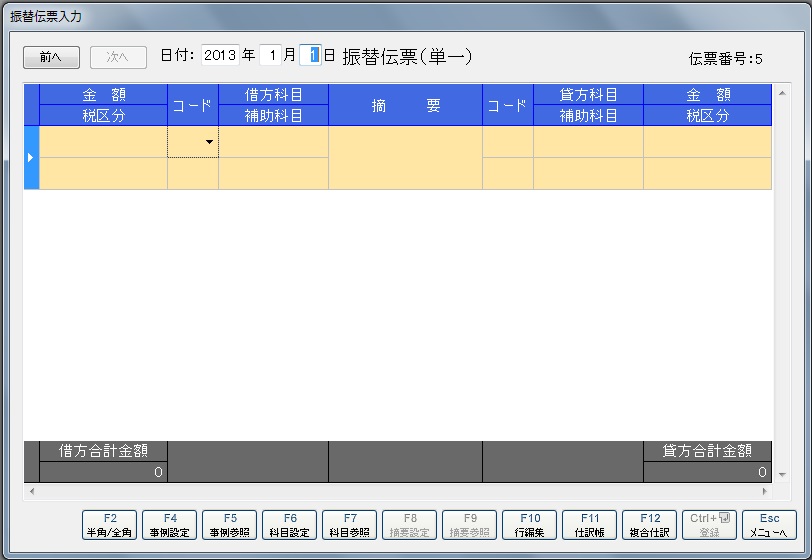Click Esc メニューへ to return to menu
The width and height of the screenshot is (812, 560).
tap(769, 525)
